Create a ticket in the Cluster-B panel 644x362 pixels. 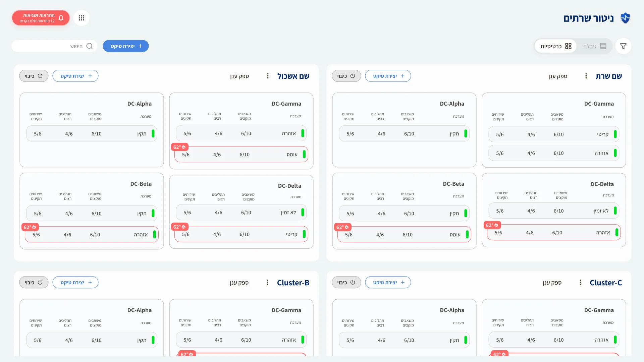click(75, 283)
